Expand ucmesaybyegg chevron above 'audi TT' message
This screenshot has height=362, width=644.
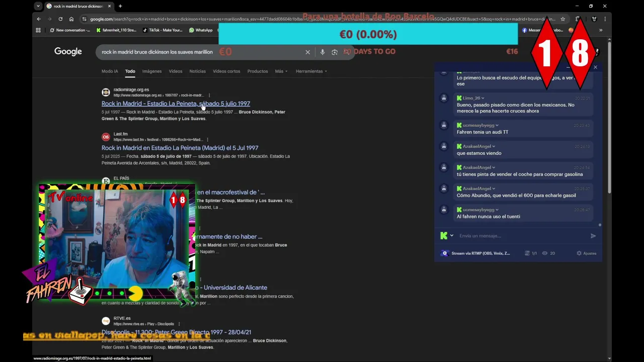tap(497, 125)
